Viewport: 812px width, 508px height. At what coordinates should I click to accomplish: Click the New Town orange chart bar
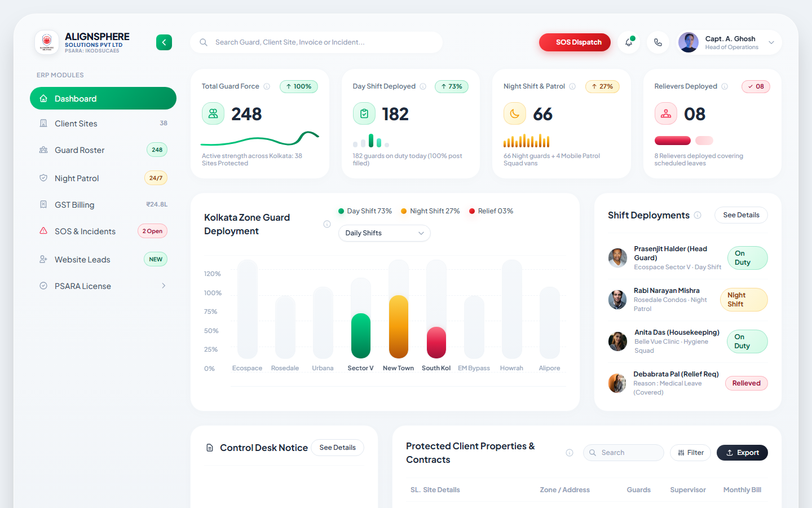pyautogui.click(x=399, y=327)
